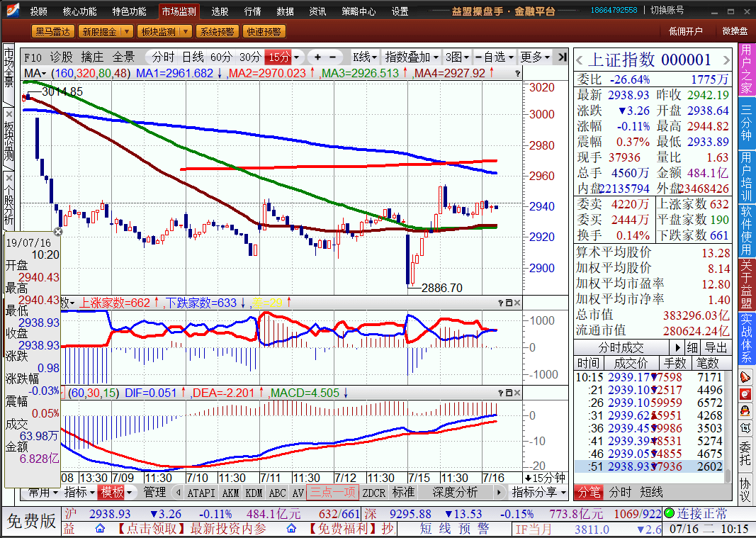Select the KDM indicator tab

point(254,493)
